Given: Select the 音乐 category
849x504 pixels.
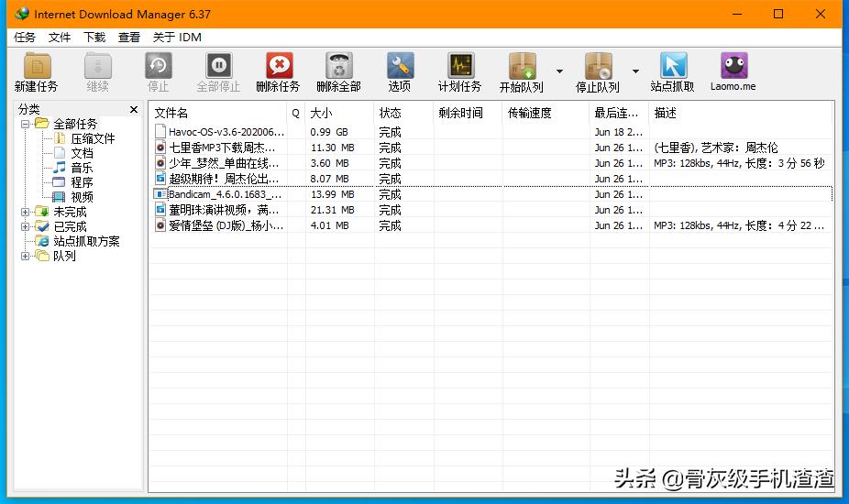Looking at the screenshot, I should [x=82, y=168].
